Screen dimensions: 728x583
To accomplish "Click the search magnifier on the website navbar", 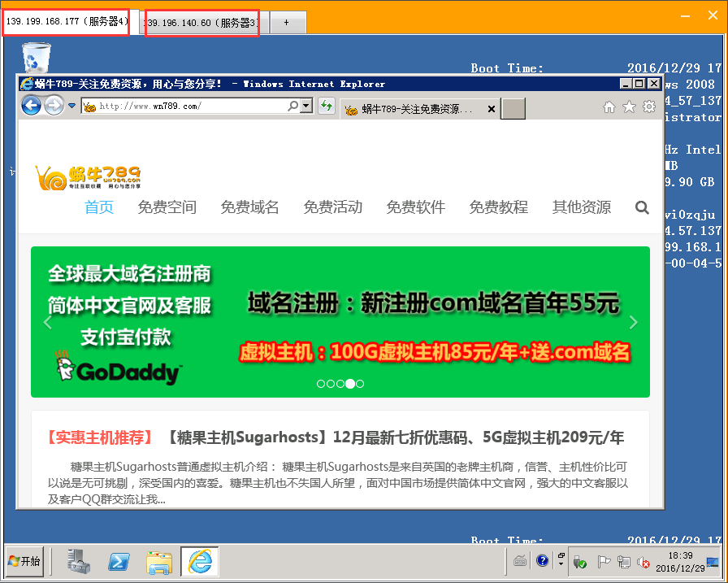I will (x=642, y=207).
